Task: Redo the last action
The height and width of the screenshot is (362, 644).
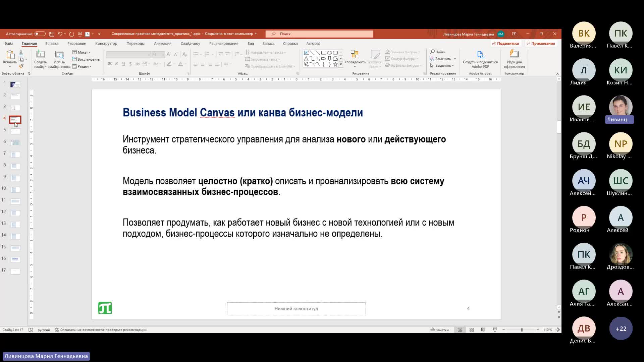Action: coord(71,34)
